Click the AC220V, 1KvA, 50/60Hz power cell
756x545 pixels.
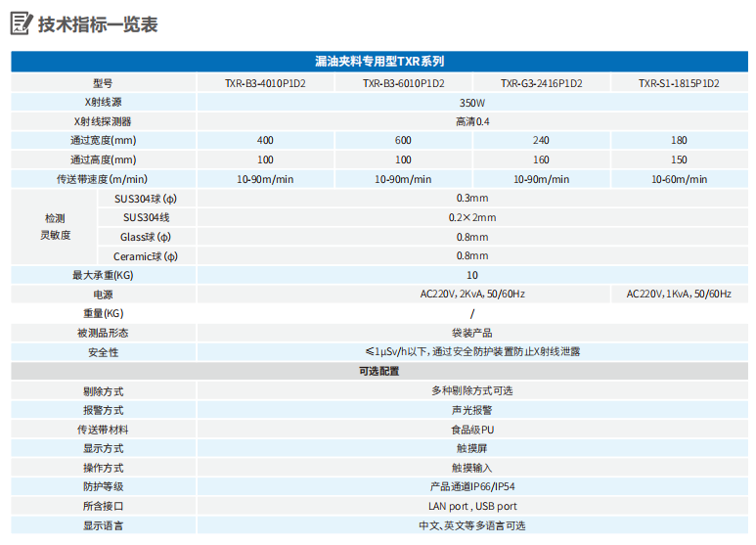679,294
